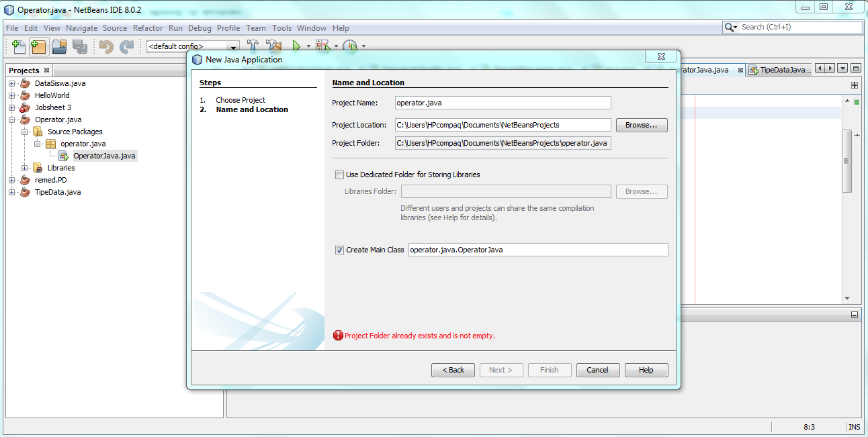The width and height of the screenshot is (868, 437).
Task: Expand the remed.PD project node
Action: point(11,180)
